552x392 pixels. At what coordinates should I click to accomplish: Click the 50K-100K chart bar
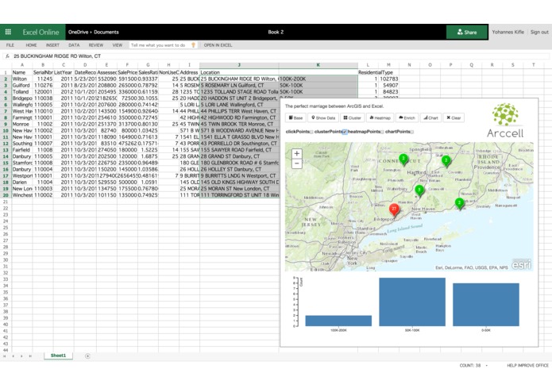[x=412, y=302]
